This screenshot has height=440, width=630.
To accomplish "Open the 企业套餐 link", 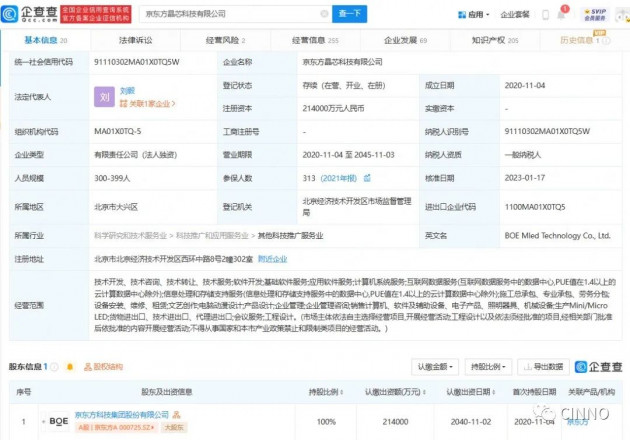I will [x=515, y=14].
